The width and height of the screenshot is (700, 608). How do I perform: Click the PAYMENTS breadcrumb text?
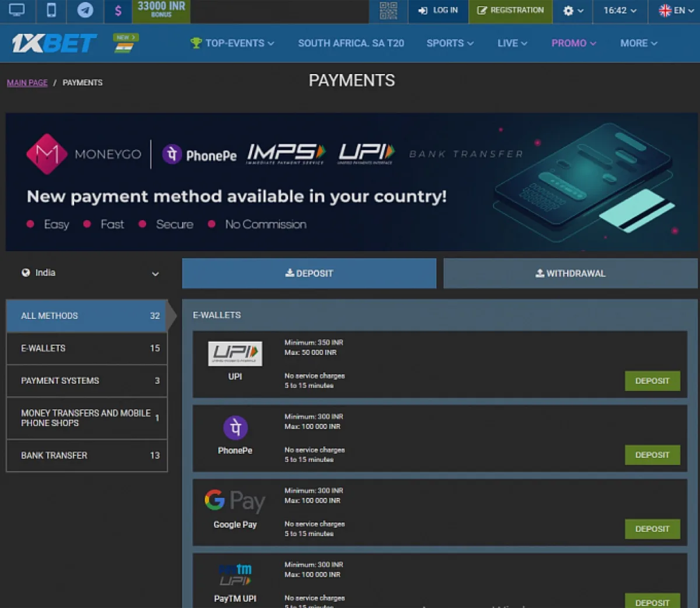point(82,83)
